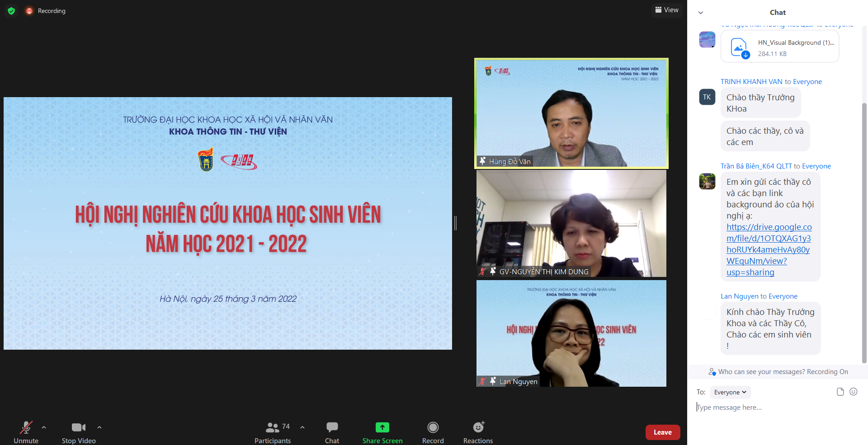Click the 'Chat' panel title
The height and width of the screenshot is (445, 868).
pyautogui.click(x=778, y=13)
